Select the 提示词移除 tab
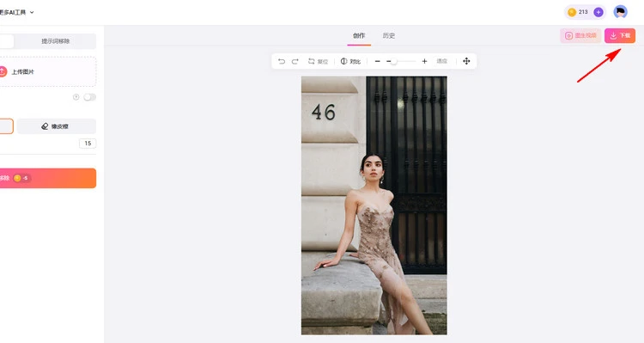Image resolution: width=644 pixels, height=343 pixels. (56, 41)
